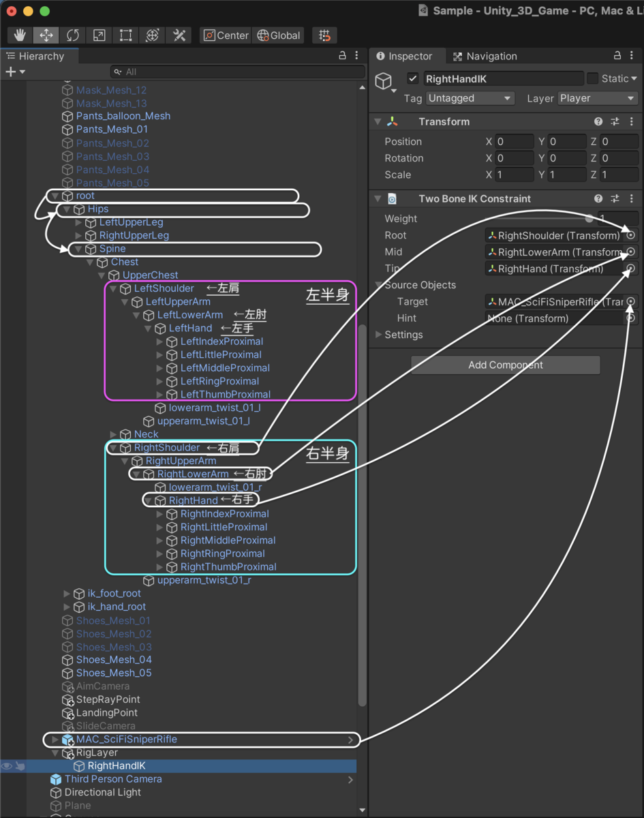Viewport: 644px width, 818px height.
Task: Enable the Static checkbox
Action: 592,78
